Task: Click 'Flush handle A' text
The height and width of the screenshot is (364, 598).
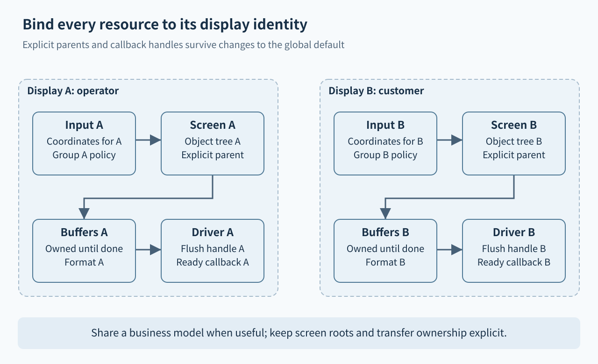Action: coord(213,248)
